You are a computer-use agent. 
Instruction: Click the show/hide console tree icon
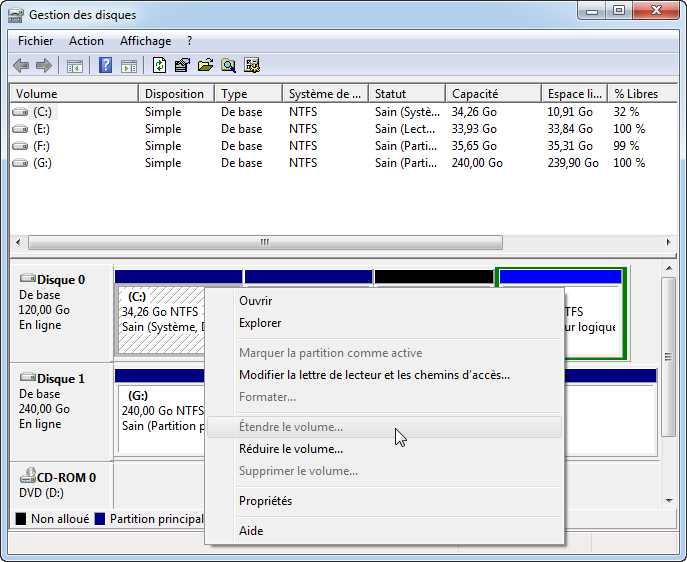pos(75,66)
